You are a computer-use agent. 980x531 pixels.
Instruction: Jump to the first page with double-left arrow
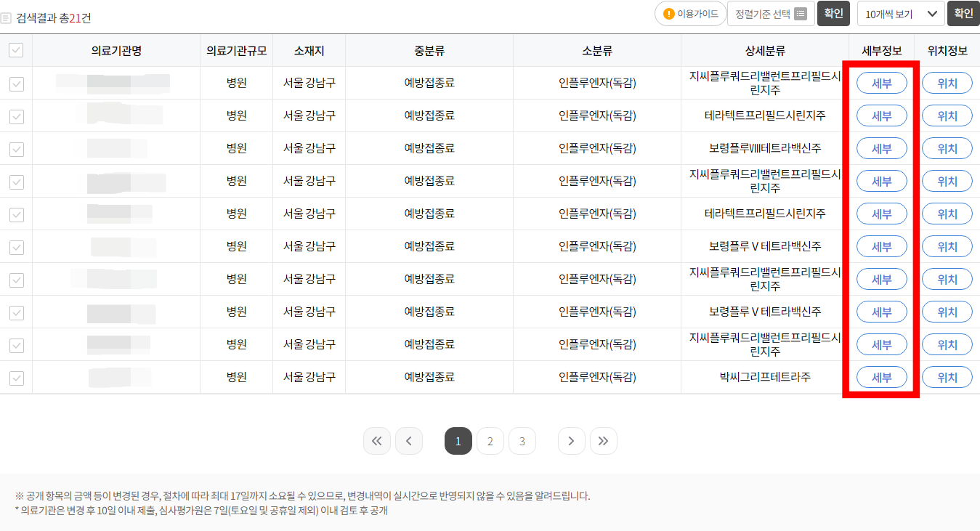pos(376,441)
